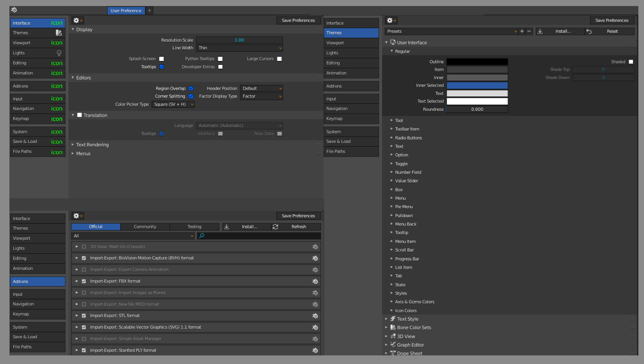Viewport: 644px width, 364px height.
Task: Click the 3D View theme icon
Action: click(393, 336)
